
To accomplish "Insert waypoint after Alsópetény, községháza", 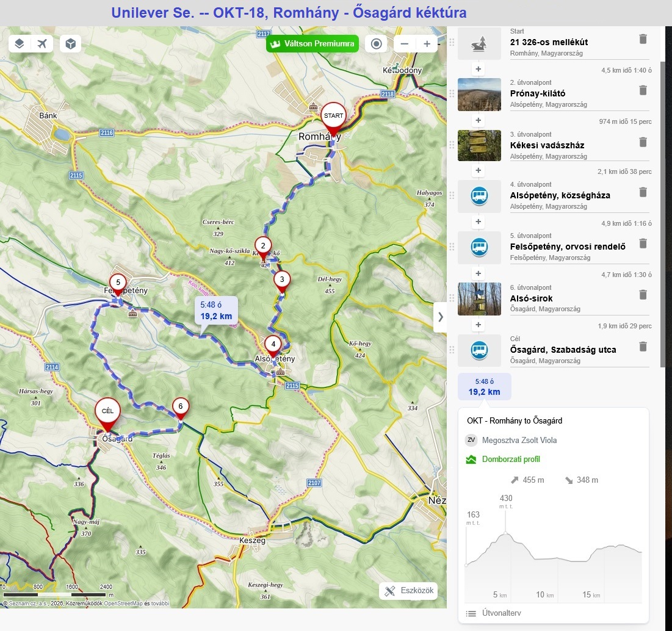I will pos(479,222).
